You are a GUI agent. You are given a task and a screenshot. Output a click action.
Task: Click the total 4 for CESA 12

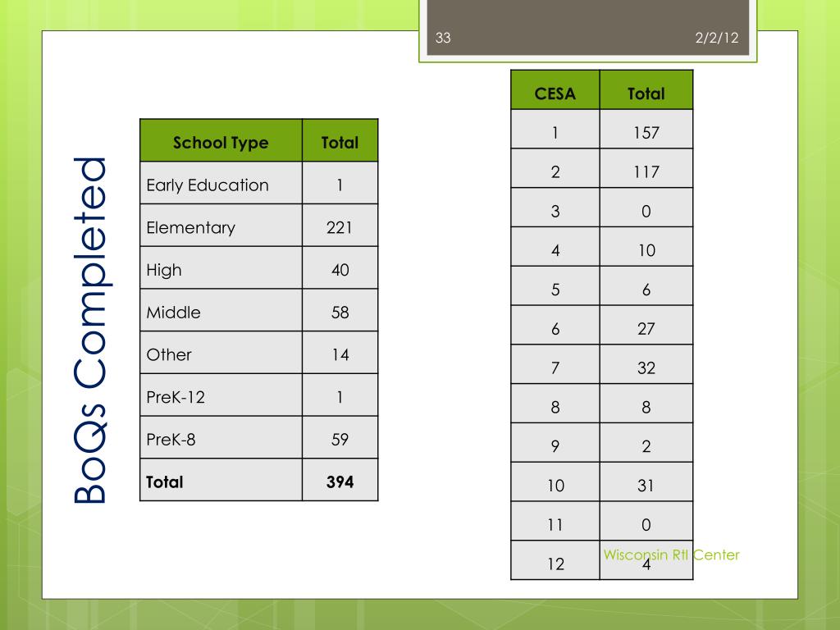point(646,564)
